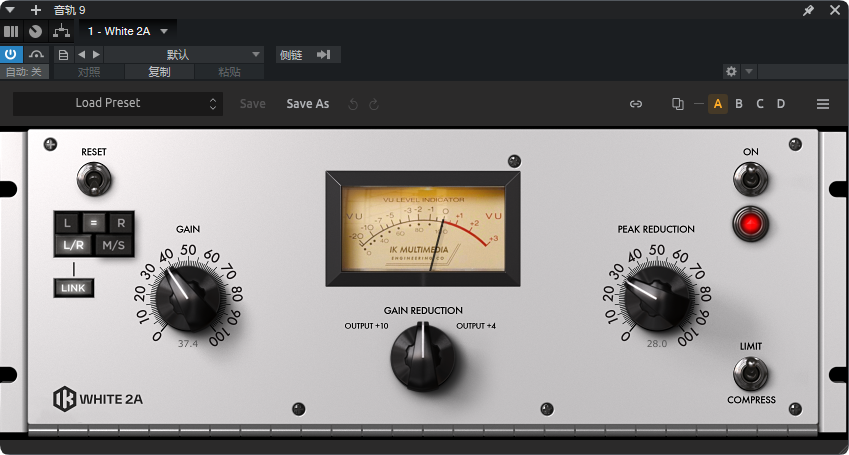Click the red power indicator lamp

click(x=750, y=224)
